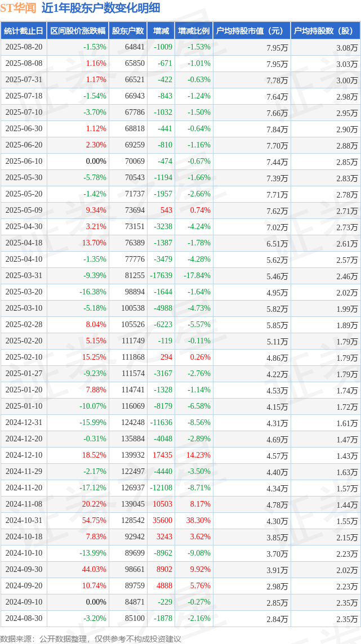The height and width of the screenshot is (644, 361).
Task: Click the 户均持股数（股） column header
Action: (326, 31)
